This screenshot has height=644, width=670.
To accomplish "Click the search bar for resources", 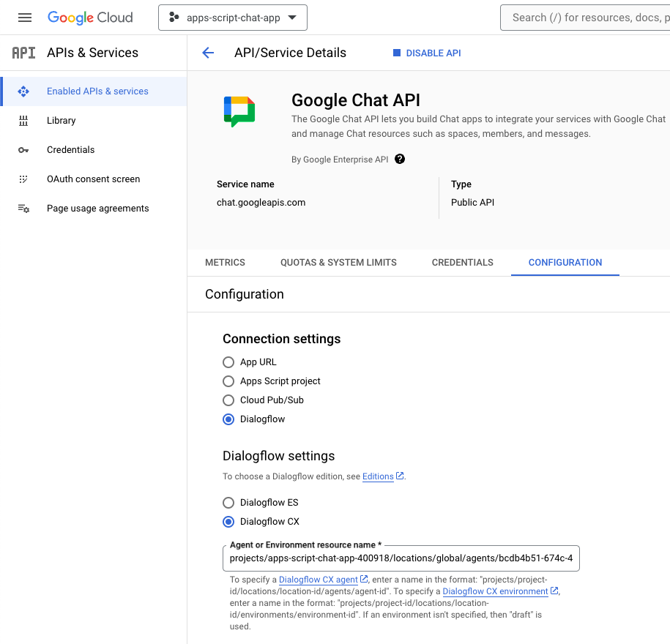I will pos(586,18).
